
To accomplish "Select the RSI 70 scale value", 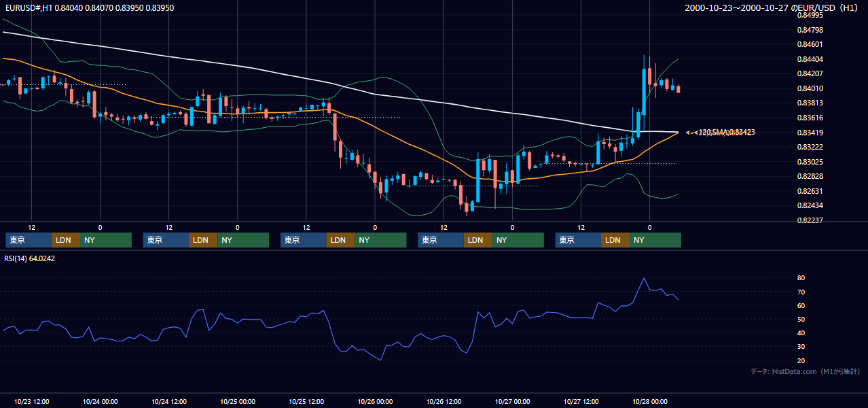I will (x=801, y=292).
